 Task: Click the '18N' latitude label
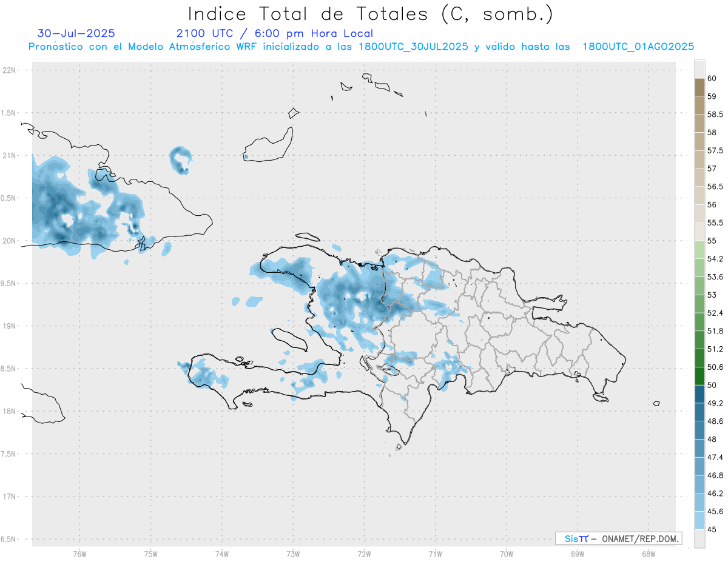(x=9, y=411)
